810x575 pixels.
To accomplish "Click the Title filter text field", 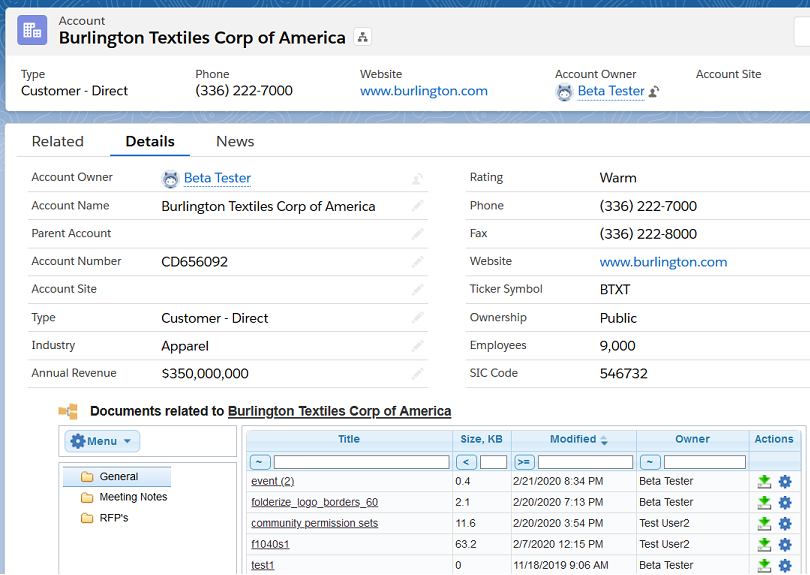I will coord(361,462).
